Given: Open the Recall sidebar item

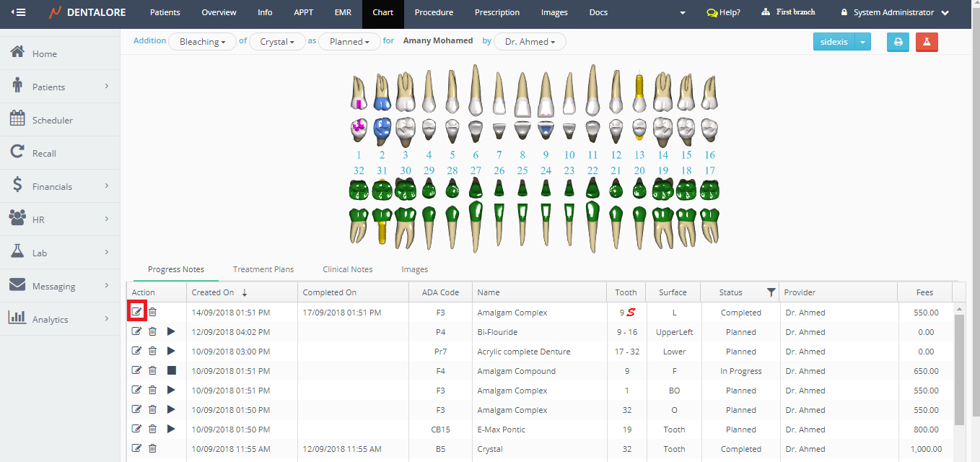Looking at the screenshot, I should point(44,153).
